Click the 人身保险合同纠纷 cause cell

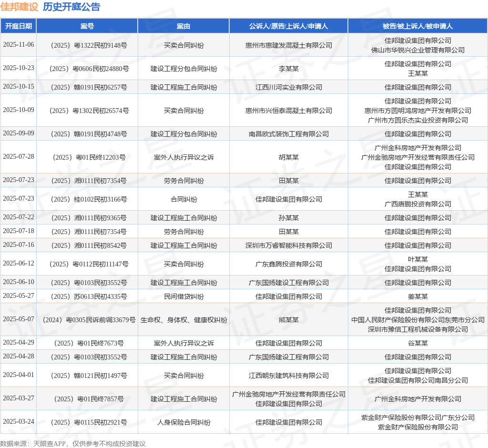click(x=183, y=422)
